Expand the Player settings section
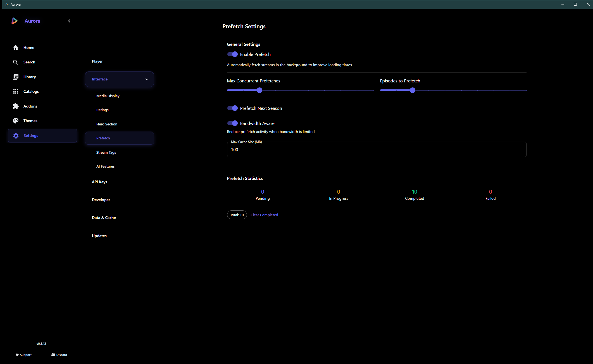Viewport: 593px width, 364px height. [97, 61]
